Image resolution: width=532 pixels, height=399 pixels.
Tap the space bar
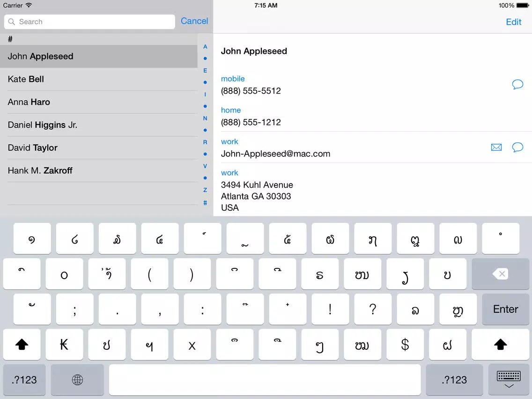pyautogui.click(x=265, y=380)
